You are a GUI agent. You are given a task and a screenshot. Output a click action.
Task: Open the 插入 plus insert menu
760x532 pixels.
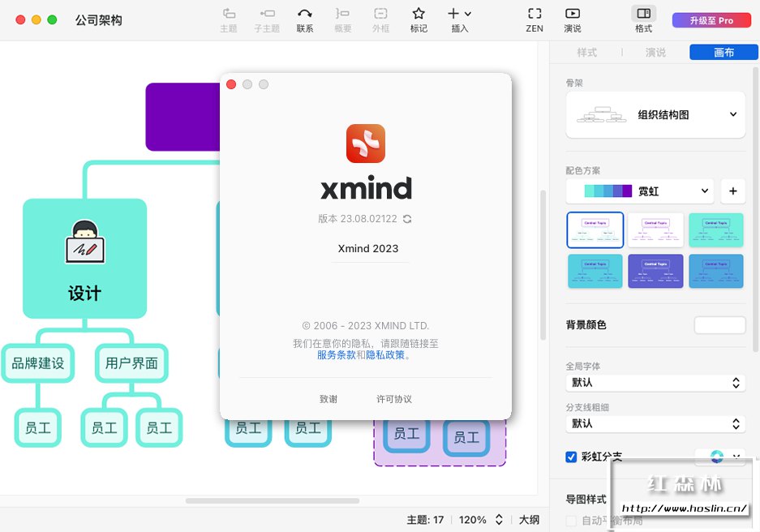459,14
